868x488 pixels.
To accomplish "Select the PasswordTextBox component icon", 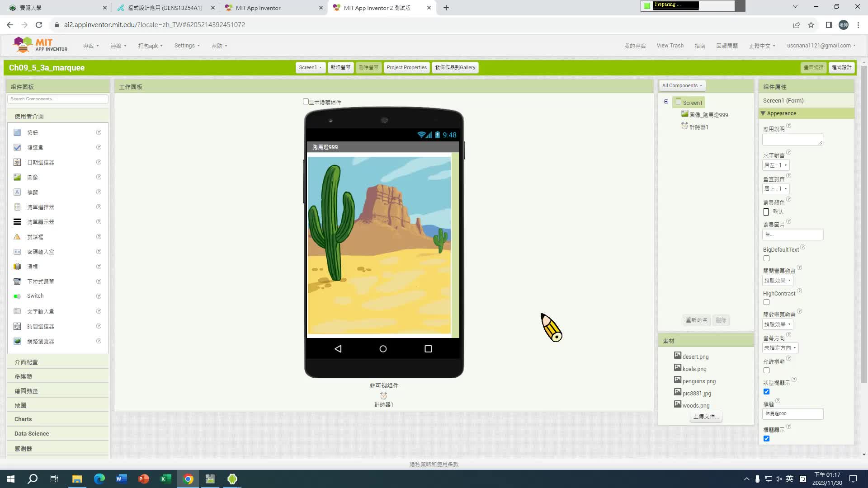I will [x=17, y=252].
